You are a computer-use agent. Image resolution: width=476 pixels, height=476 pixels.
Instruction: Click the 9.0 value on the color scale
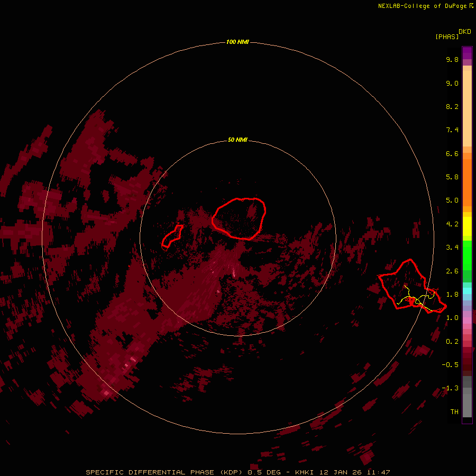coord(452,83)
